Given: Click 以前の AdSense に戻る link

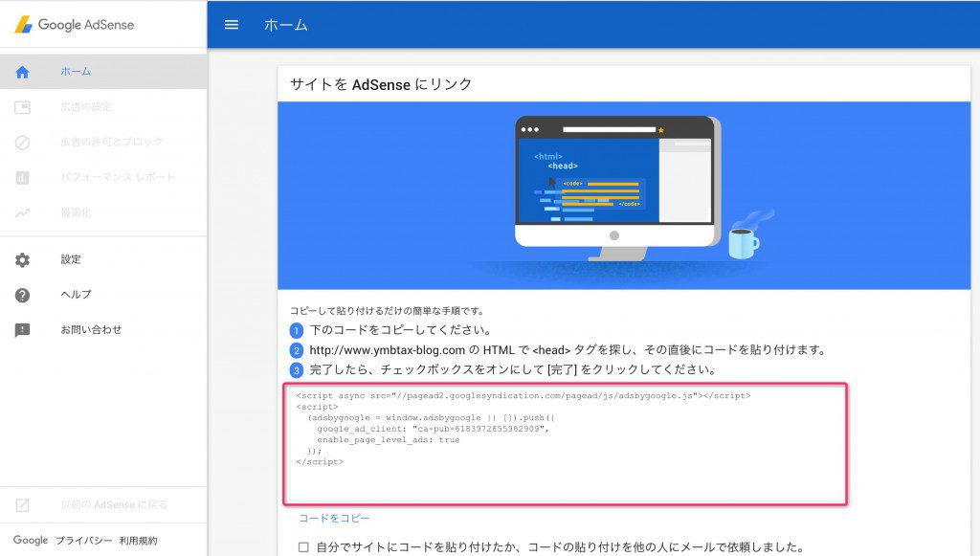Looking at the screenshot, I should point(114,504).
